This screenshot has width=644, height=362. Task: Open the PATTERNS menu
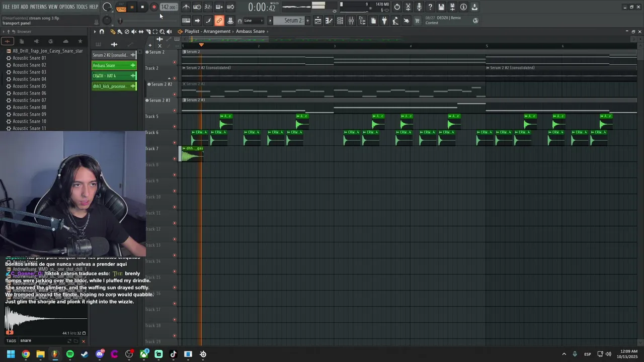click(38, 7)
